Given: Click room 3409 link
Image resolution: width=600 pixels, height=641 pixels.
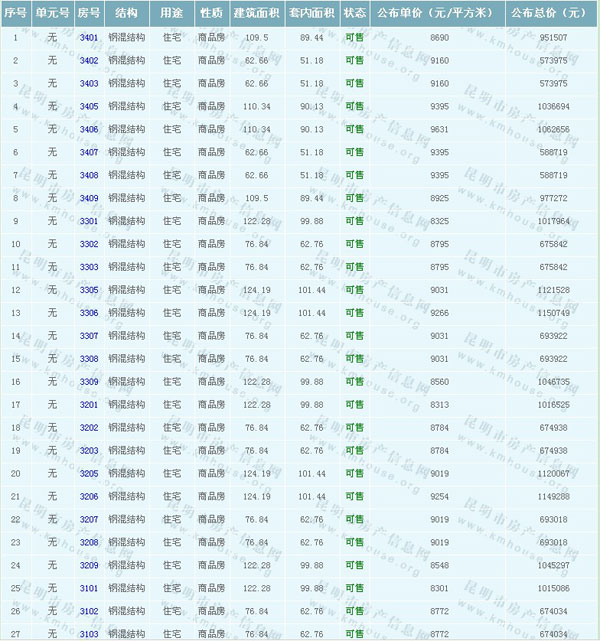Looking at the screenshot, I should (x=88, y=198).
